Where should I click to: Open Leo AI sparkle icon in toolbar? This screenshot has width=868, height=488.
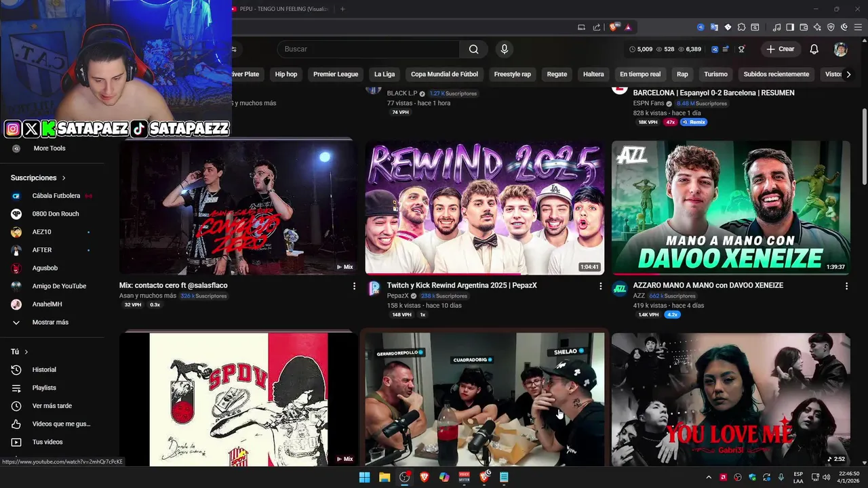(817, 27)
